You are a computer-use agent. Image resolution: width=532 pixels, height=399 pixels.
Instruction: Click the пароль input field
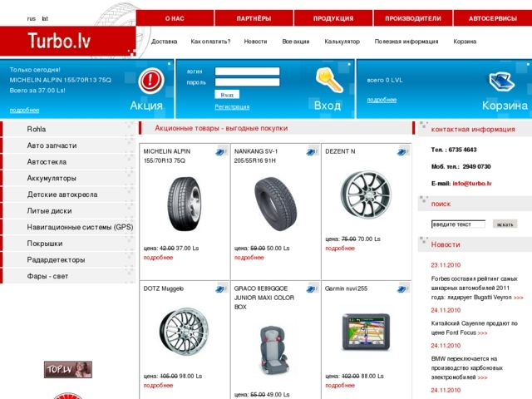(248, 82)
